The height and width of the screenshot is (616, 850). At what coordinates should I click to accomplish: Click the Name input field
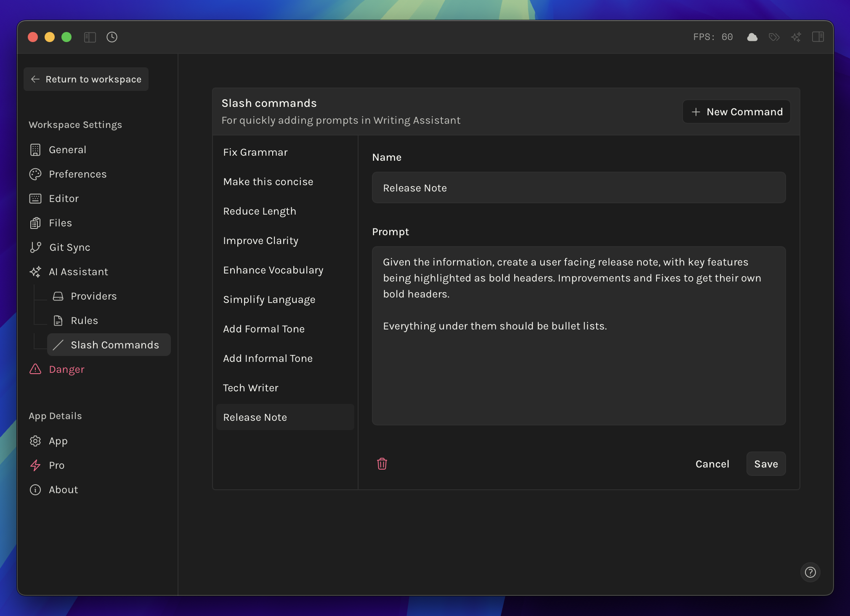pos(579,188)
